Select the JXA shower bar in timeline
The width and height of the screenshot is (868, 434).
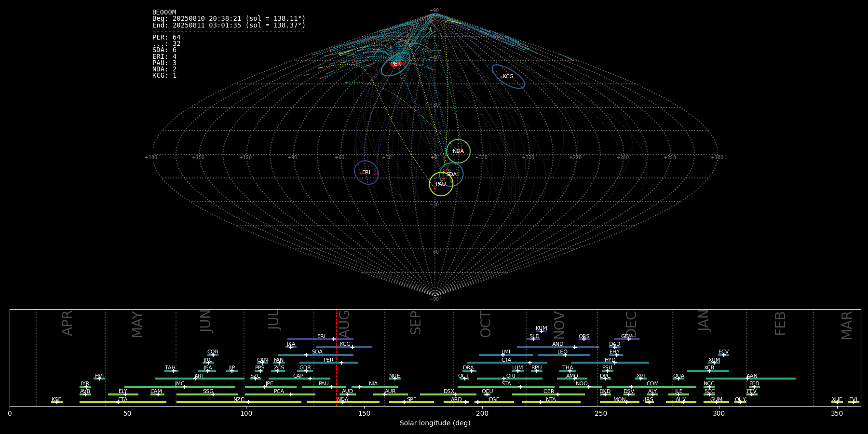(291, 347)
